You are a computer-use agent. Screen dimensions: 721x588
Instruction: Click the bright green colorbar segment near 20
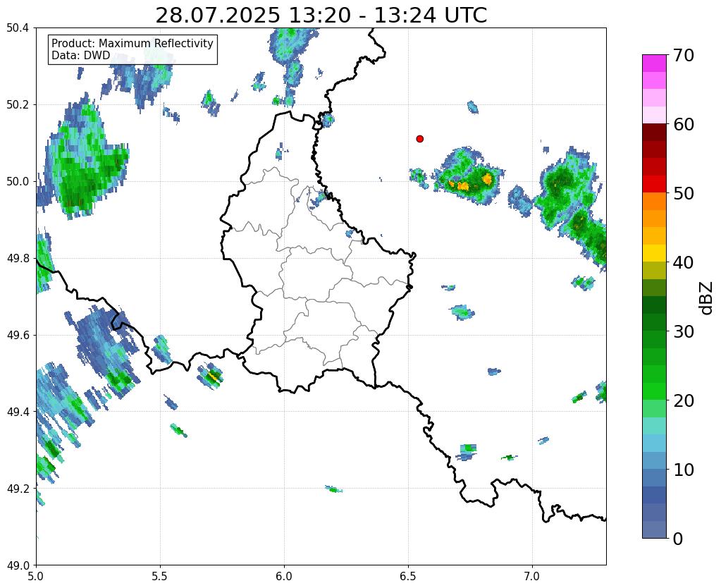654,391
